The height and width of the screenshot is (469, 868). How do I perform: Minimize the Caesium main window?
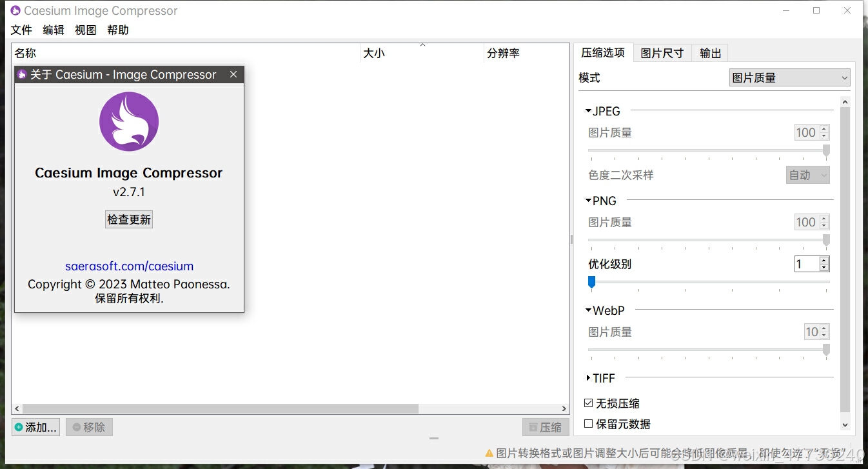[x=786, y=10]
